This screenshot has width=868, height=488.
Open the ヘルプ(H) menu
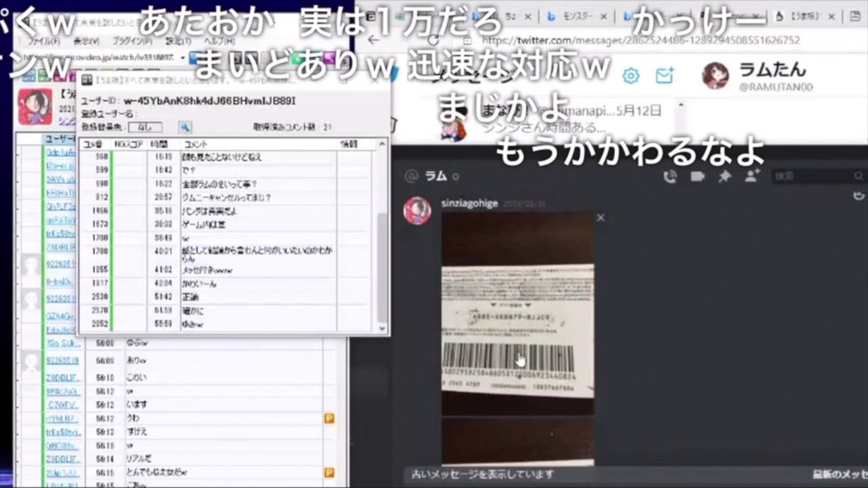pyautogui.click(x=219, y=41)
